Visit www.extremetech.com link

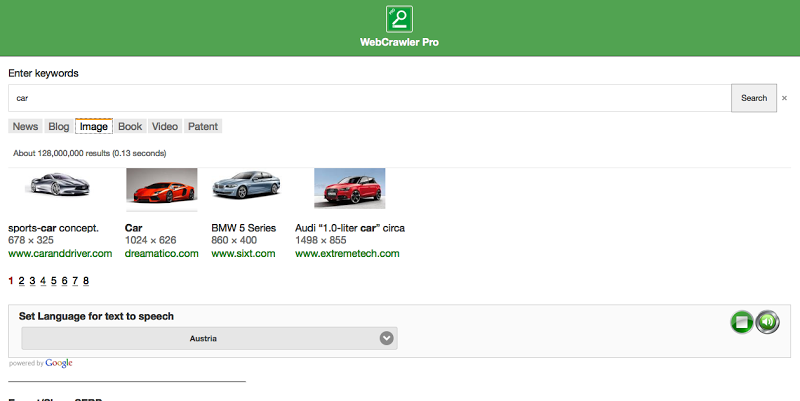point(347,254)
